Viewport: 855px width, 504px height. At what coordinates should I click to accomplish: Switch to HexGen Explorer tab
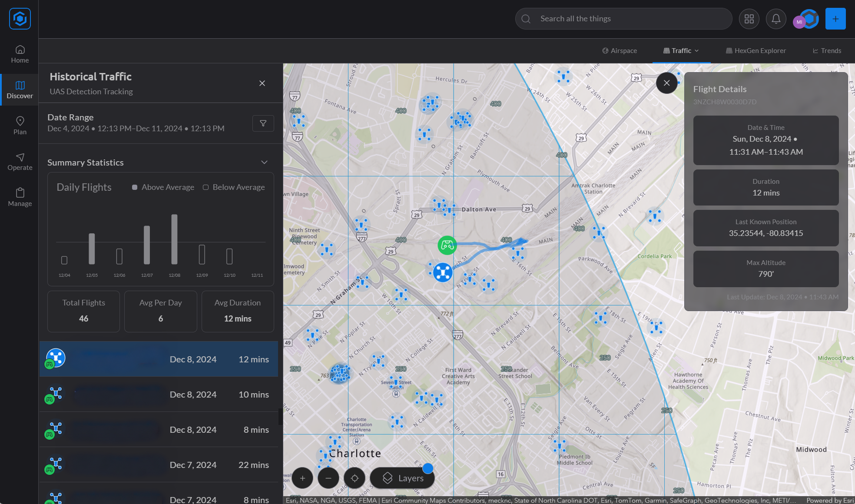756,51
